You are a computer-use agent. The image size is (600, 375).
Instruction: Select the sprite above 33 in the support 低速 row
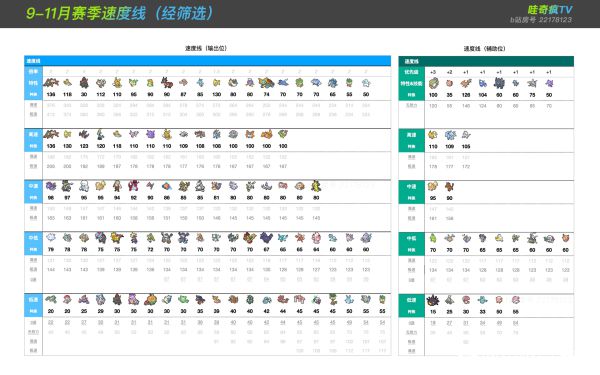pyautogui.click(x=483, y=300)
